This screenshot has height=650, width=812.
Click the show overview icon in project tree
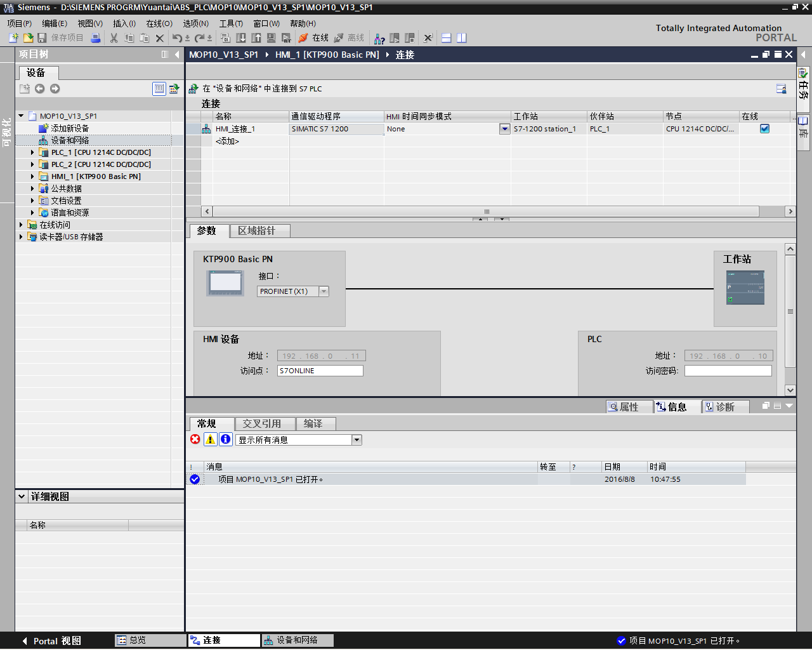[159, 89]
